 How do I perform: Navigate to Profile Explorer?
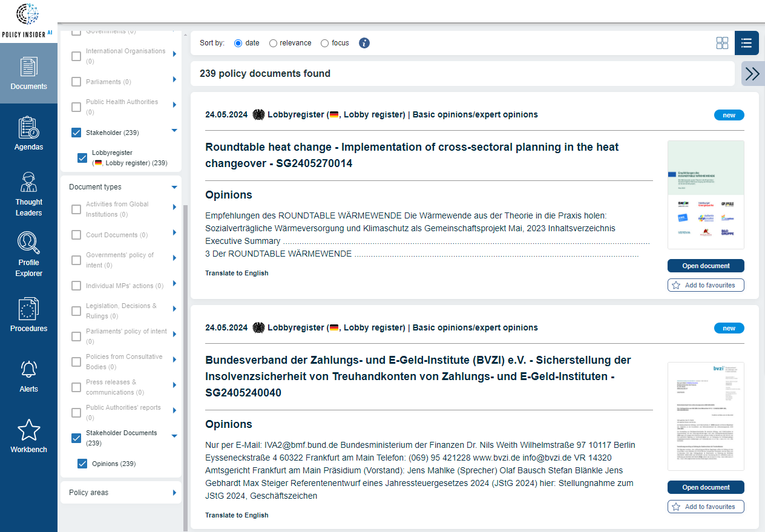coord(28,254)
